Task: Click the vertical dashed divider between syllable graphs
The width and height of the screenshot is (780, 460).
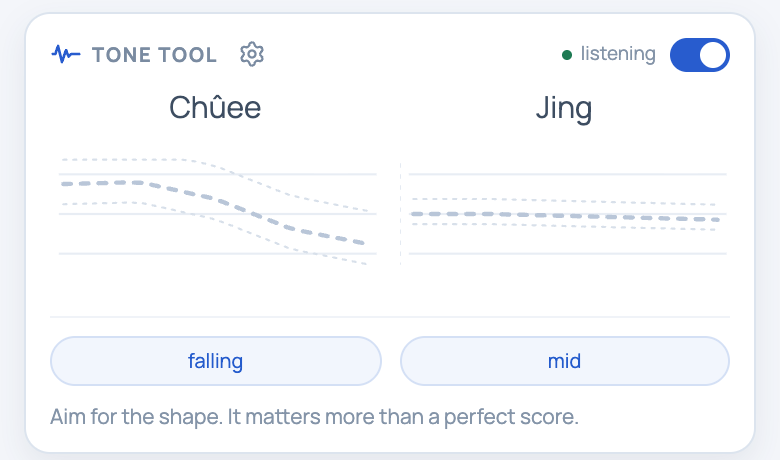Action: (400, 214)
